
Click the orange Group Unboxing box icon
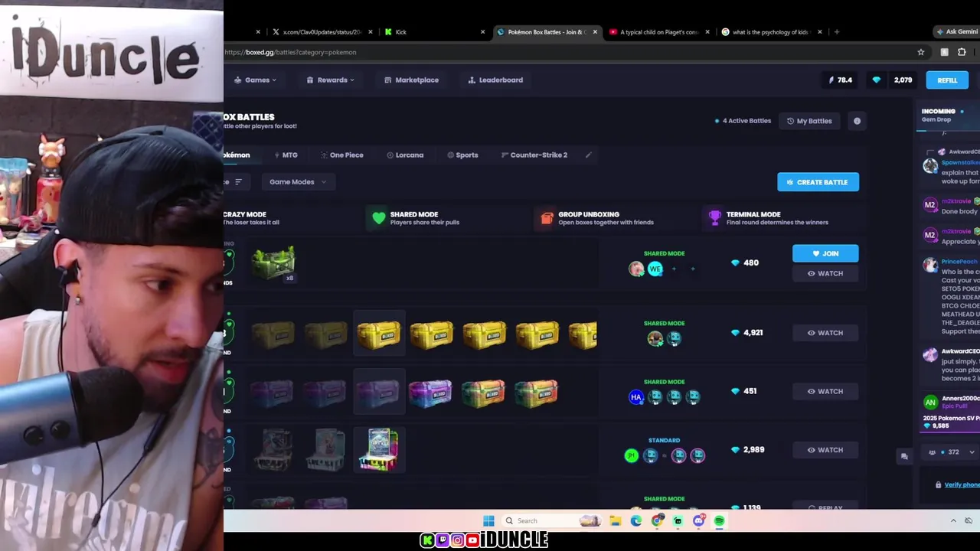(x=547, y=218)
